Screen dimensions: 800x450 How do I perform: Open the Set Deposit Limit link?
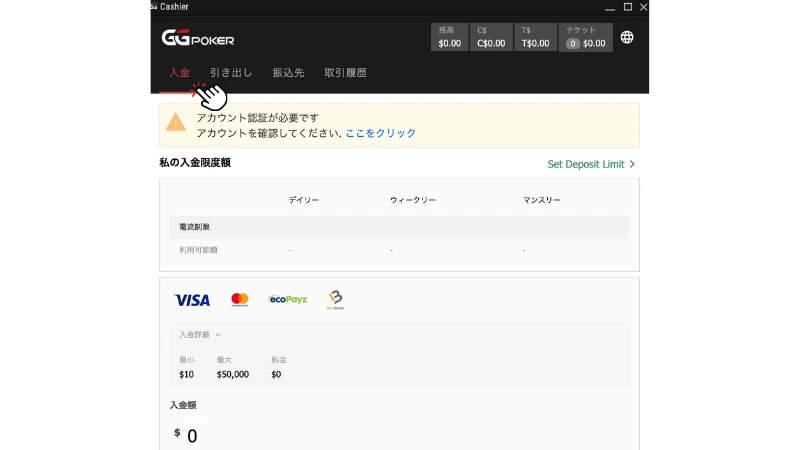point(590,164)
